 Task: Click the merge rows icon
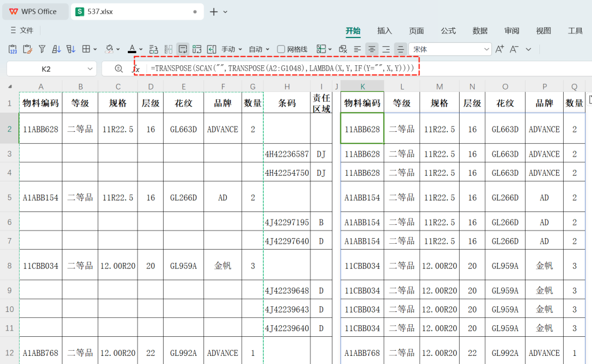tap(154, 49)
